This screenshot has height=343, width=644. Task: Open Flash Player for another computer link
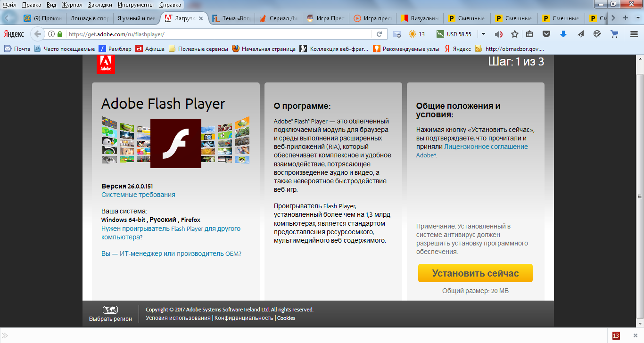171,233
